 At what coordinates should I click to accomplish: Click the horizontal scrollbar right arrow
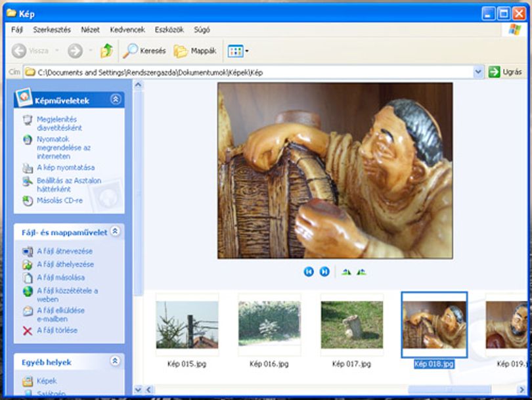point(522,390)
